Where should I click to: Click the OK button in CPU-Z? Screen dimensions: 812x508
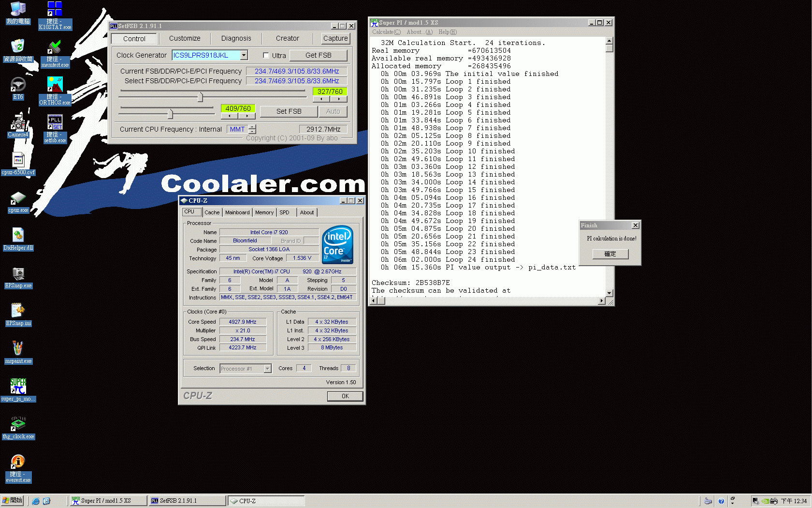click(345, 396)
